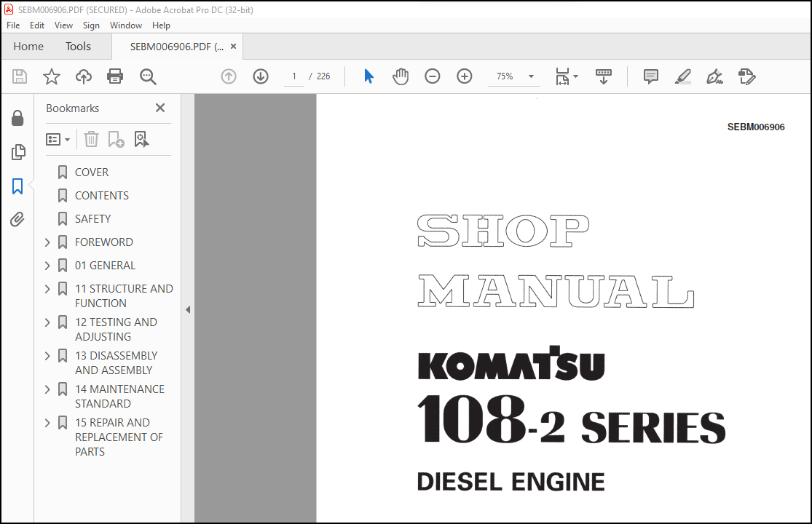The width and height of the screenshot is (812, 524).
Task: Jump to the COVER bookmark
Action: coord(92,172)
